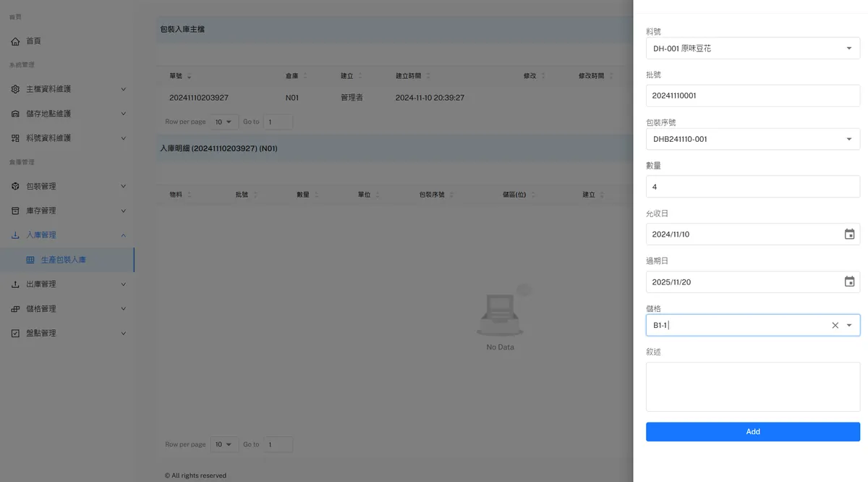Open 儲格管理 sidebar menu
This screenshot has width=868, height=482.
coord(67,309)
